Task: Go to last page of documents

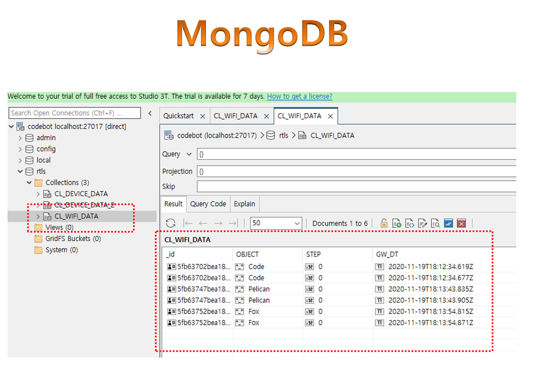Action: (233, 223)
